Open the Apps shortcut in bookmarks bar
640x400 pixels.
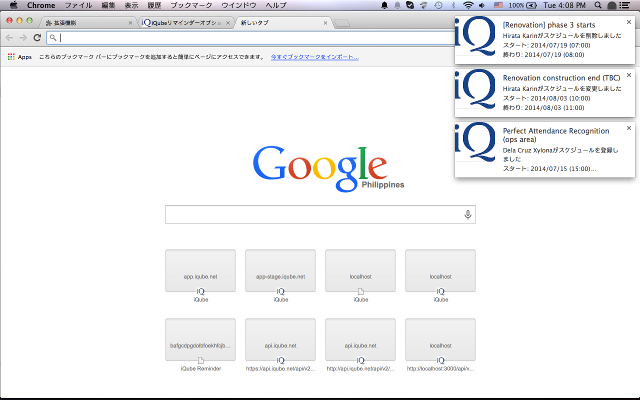20,57
